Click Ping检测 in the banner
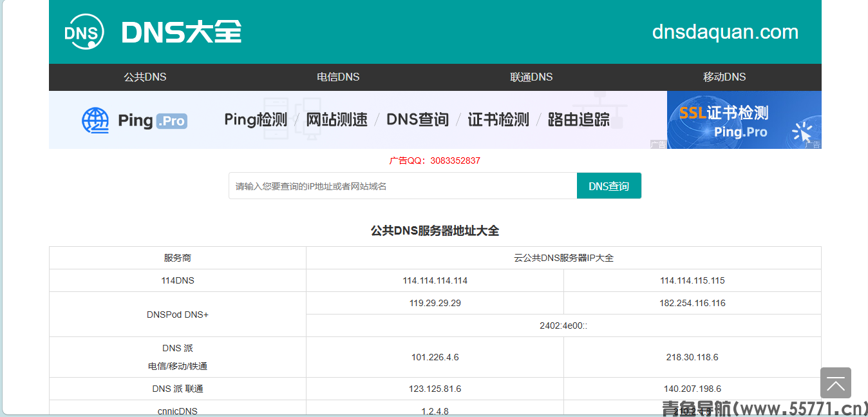This screenshot has height=417, width=868. coord(256,120)
